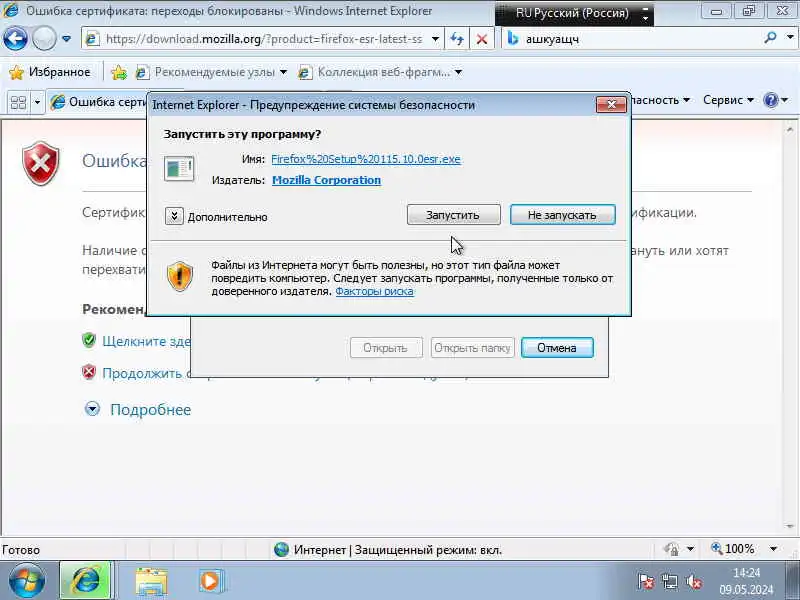800x600 pixels.
Task: Click the RU Русский language bar
Action: pos(572,13)
